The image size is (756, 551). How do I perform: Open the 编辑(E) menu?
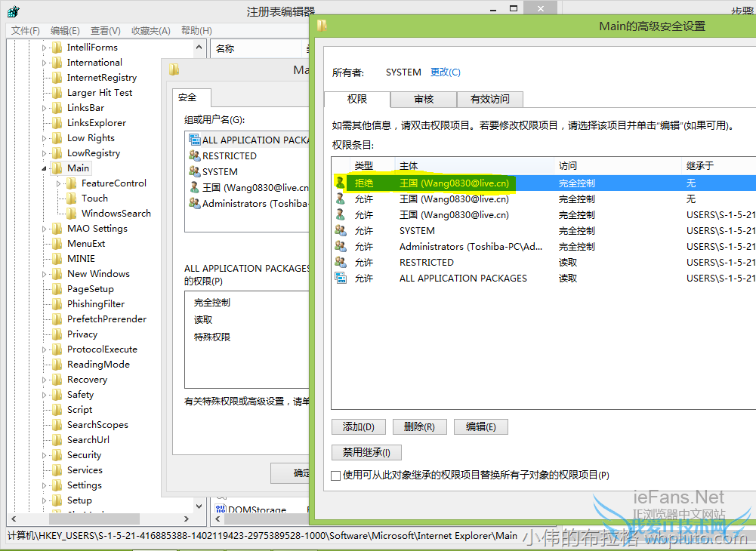65,31
